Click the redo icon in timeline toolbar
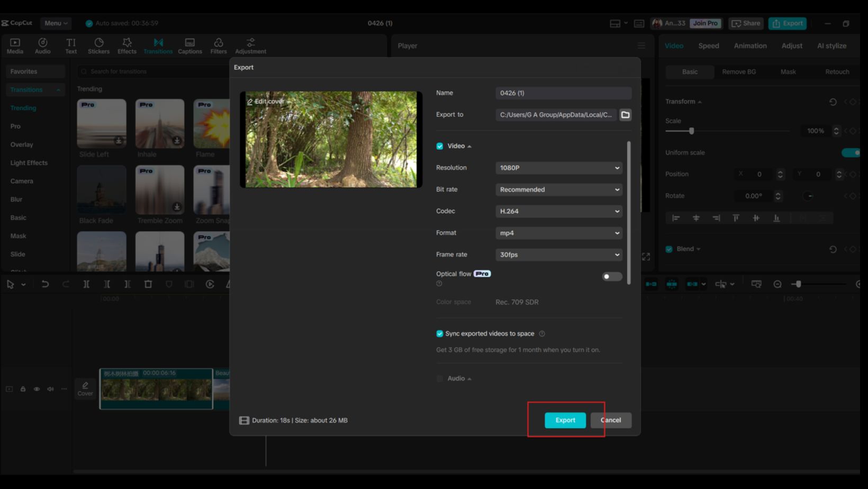 click(66, 284)
